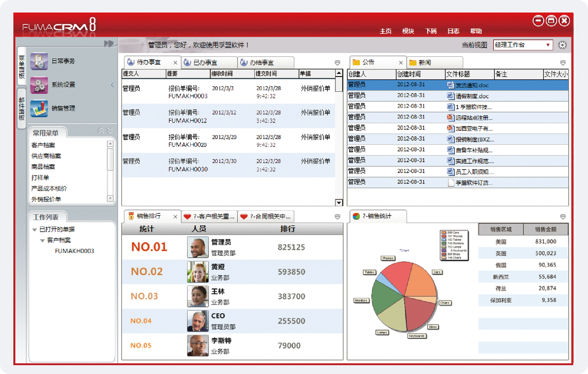Collapse the 已打开的单据 tree node
Image resolution: width=588 pixels, height=374 pixels.
(35, 229)
